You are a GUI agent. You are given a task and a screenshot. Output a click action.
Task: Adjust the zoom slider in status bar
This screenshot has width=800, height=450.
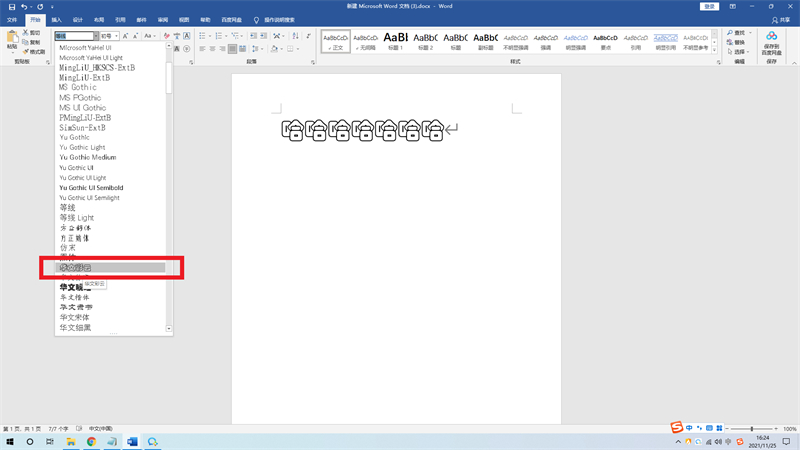tap(751, 429)
